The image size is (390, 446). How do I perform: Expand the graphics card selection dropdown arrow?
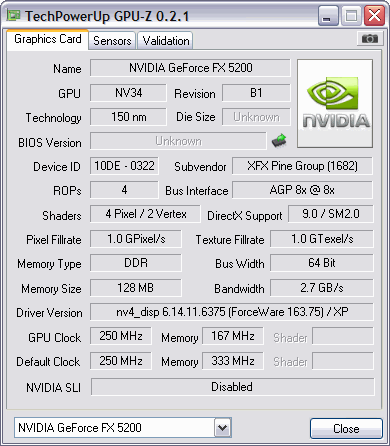pos(222,428)
